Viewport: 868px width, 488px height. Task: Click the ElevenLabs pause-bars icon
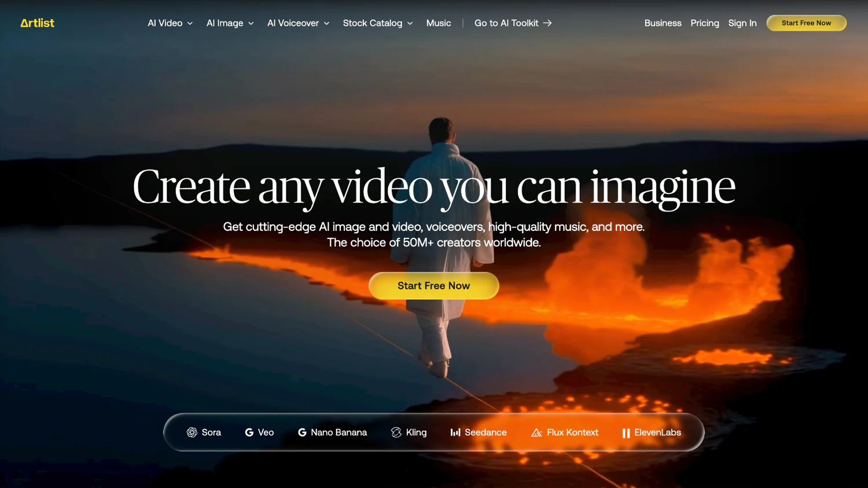tap(626, 433)
